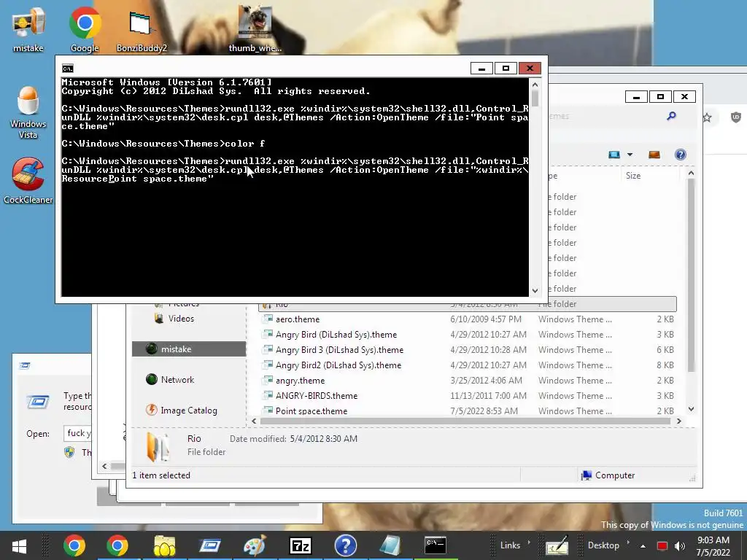The height and width of the screenshot is (560, 747).
Task: Open the file explorer taskbar icon
Action: (164, 545)
